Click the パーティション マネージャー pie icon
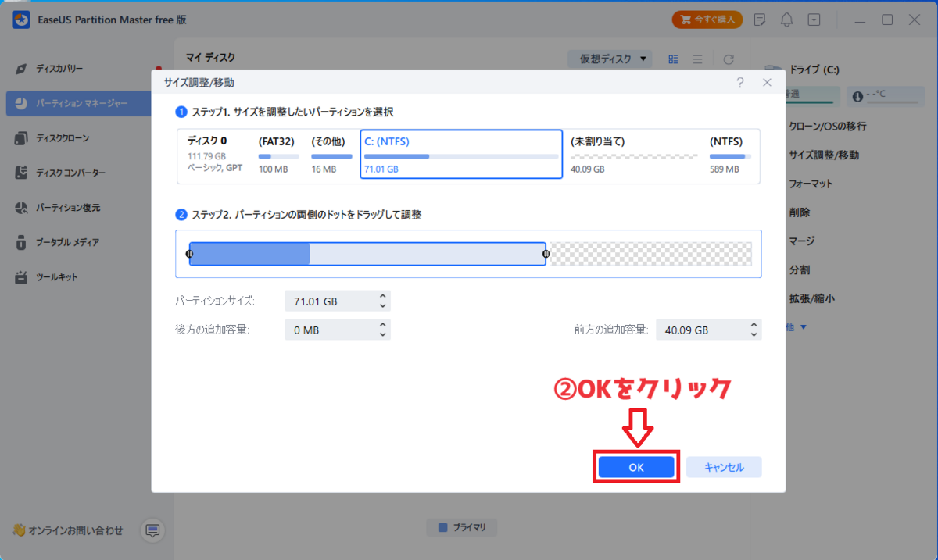The image size is (938, 560). (21, 103)
